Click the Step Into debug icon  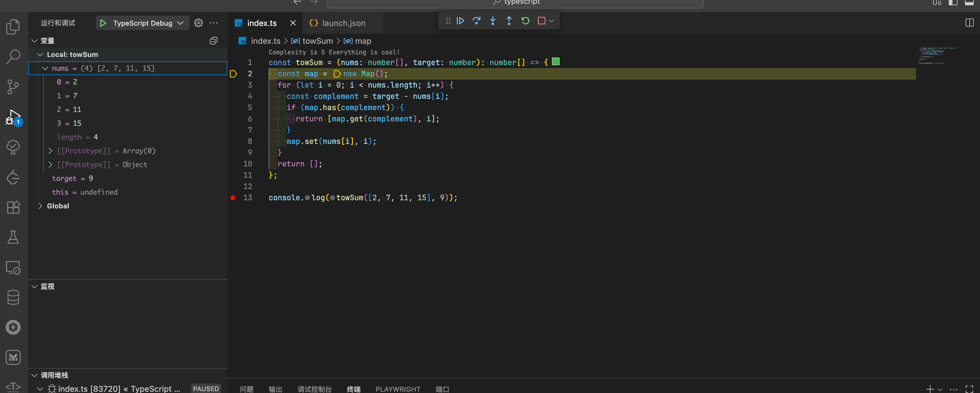[x=493, y=21]
